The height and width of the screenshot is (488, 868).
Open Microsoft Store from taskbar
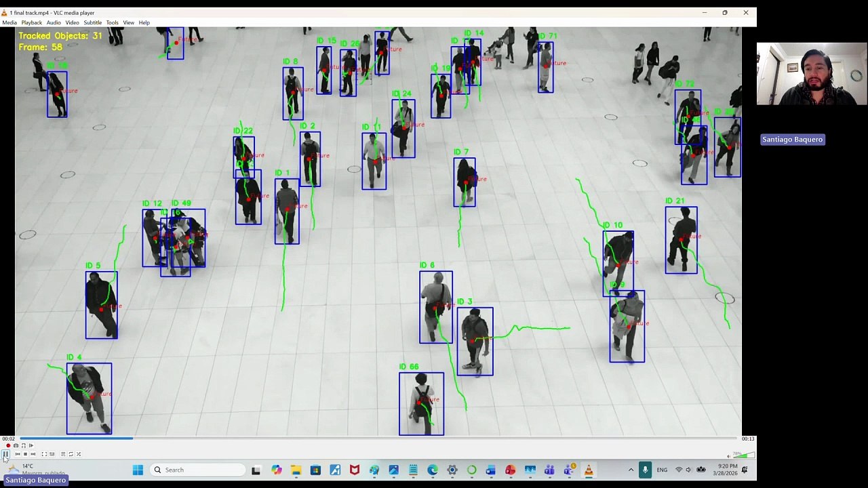[315, 470]
